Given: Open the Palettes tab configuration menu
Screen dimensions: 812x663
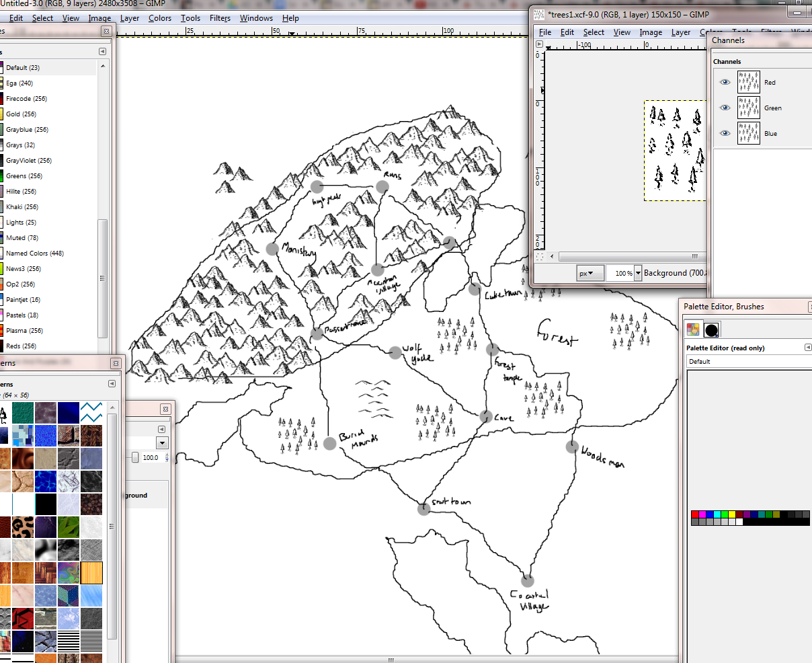Looking at the screenshot, I should 102,51.
